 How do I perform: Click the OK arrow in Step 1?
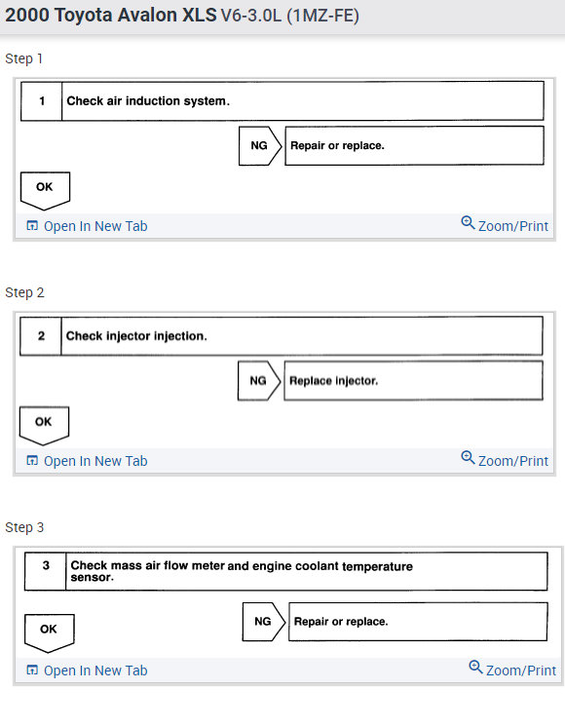click(45, 191)
